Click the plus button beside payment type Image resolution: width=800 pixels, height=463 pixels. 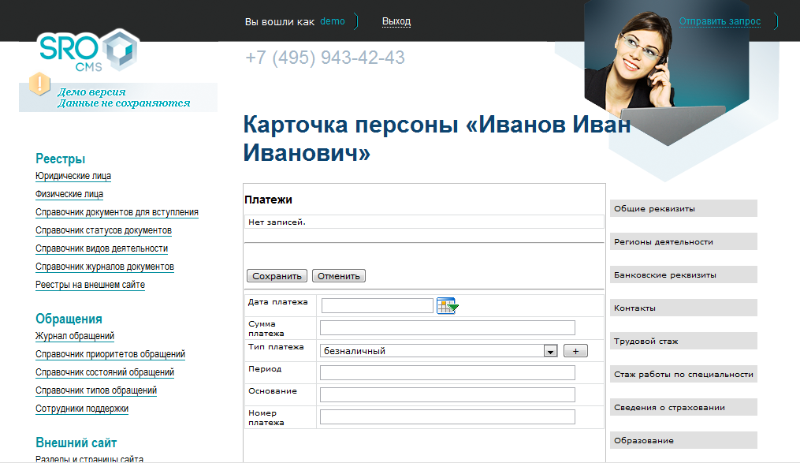tap(575, 351)
